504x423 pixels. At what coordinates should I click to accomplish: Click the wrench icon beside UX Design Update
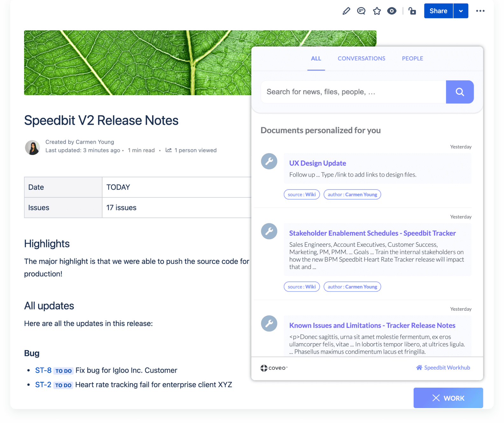pyautogui.click(x=269, y=161)
